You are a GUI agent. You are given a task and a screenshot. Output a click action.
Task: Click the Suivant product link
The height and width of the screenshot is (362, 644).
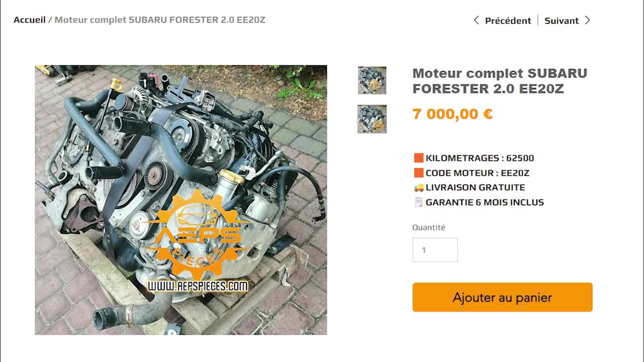click(561, 21)
